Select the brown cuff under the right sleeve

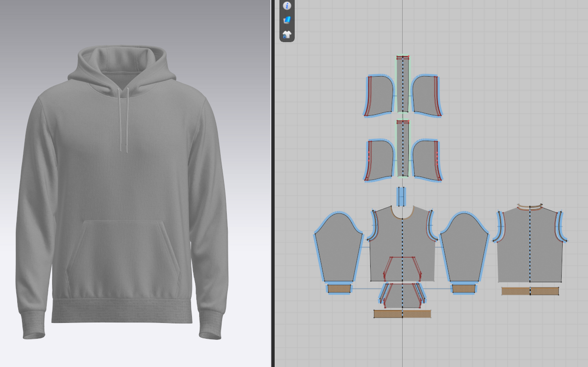464,289
